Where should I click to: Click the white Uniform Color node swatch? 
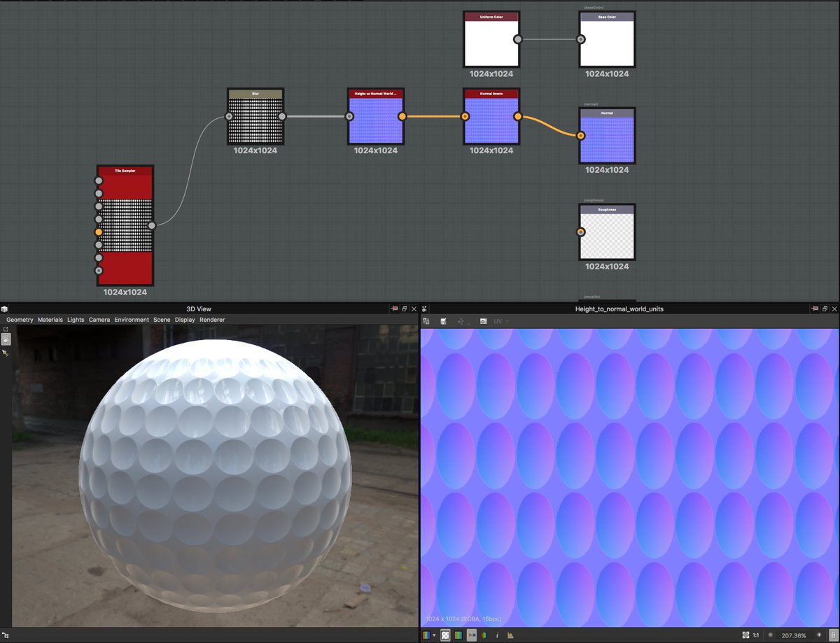click(491, 42)
